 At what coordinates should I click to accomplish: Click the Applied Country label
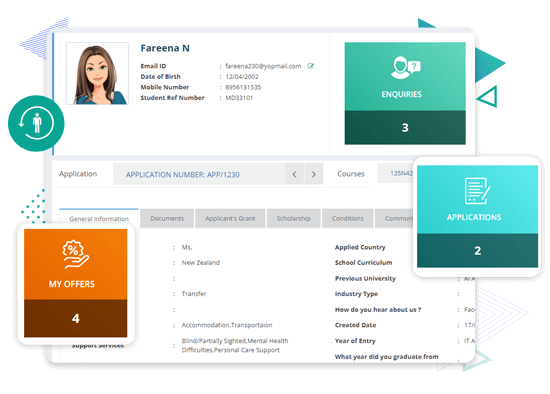tap(360, 247)
